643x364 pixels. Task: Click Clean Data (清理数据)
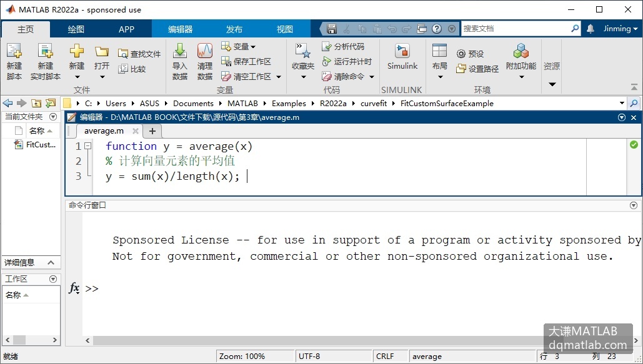204,61
